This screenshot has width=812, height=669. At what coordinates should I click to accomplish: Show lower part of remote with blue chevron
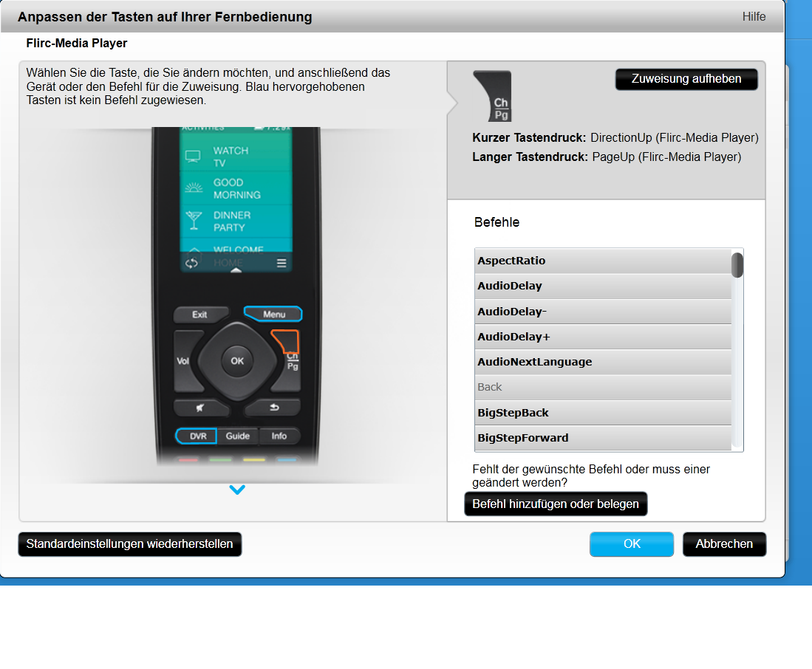point(237,489)
